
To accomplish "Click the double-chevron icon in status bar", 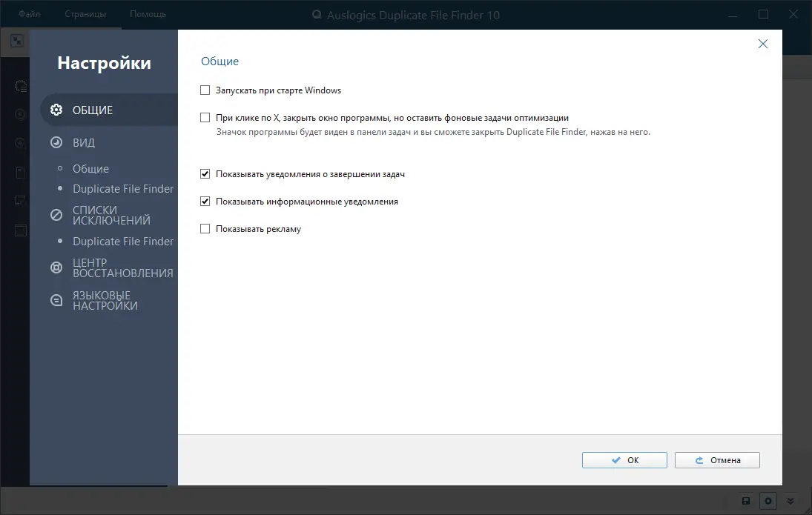I will tap(790, 500).
